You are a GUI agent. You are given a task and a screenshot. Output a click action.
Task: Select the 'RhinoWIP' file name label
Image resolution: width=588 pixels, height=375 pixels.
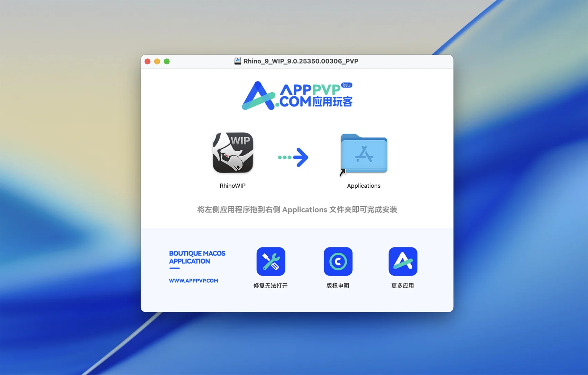pyautogui.click(x=233, y=186)
